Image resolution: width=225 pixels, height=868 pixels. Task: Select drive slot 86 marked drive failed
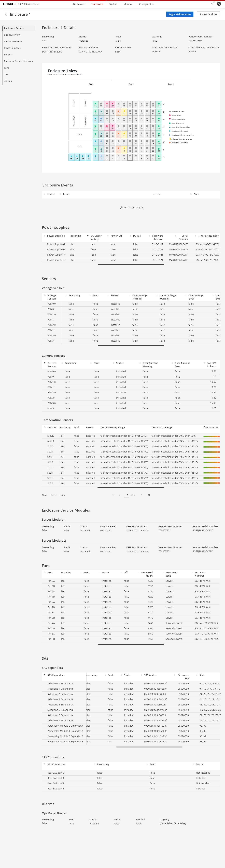pos(107,104)
